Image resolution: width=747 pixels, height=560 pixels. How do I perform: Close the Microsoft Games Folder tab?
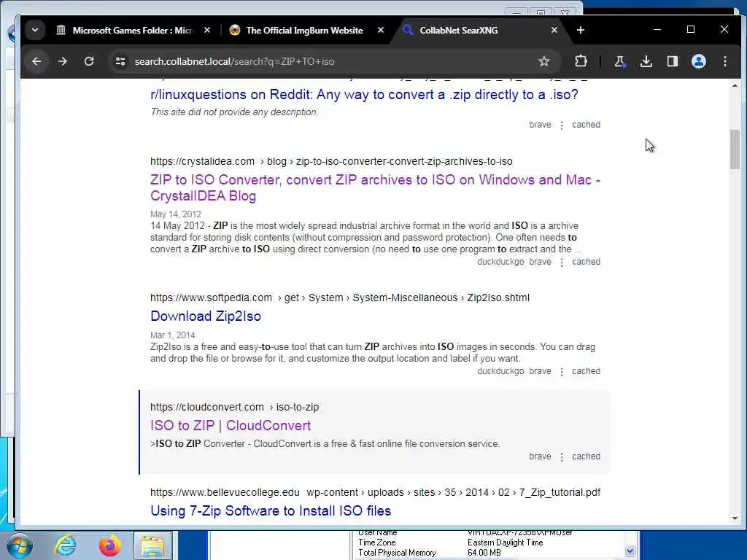(206, 30)
